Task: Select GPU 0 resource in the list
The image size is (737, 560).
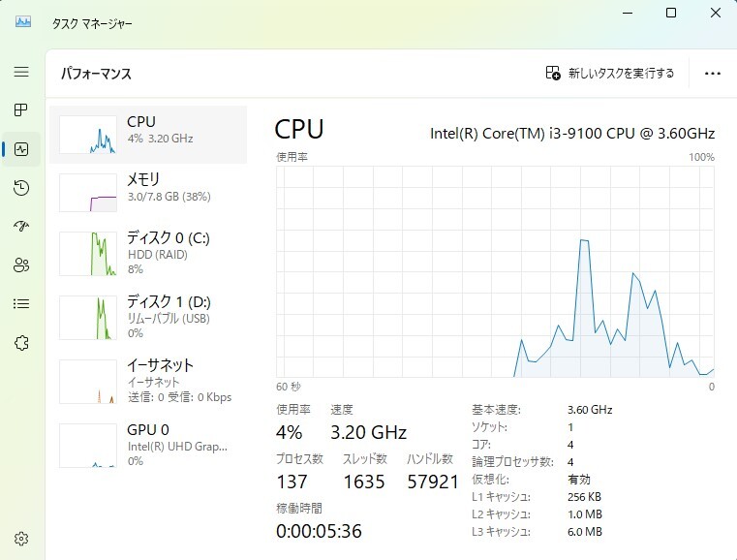Action: pos(148,446)
